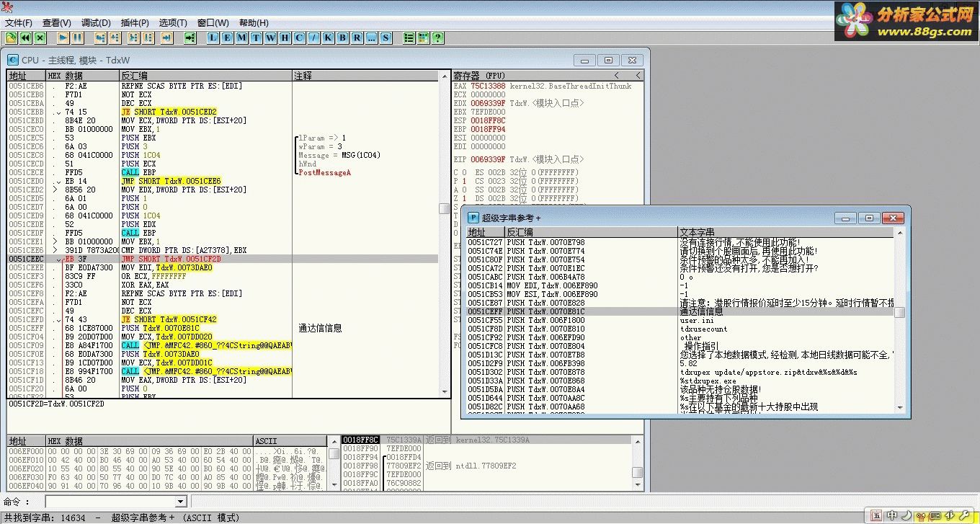Viewport: 980px width, 524px height.
Task: Click the green Go to address icon
Action: (x=190, y=37)
